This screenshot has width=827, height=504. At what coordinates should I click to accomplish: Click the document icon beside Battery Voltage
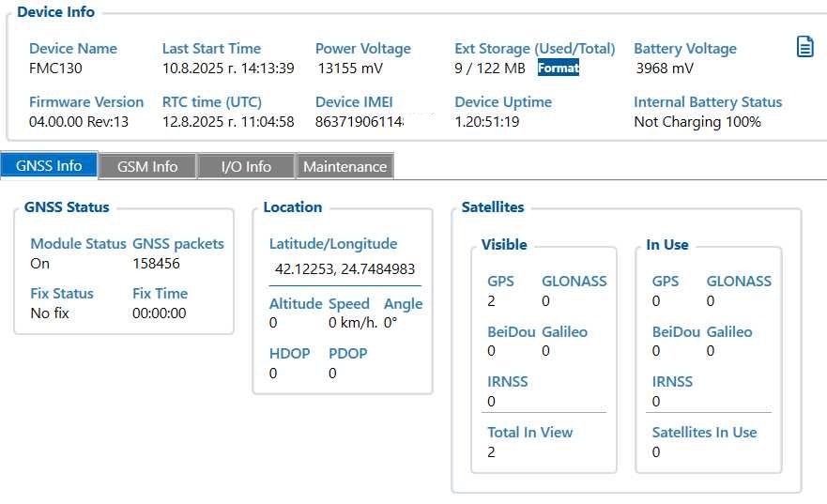[x=804, y=47]
